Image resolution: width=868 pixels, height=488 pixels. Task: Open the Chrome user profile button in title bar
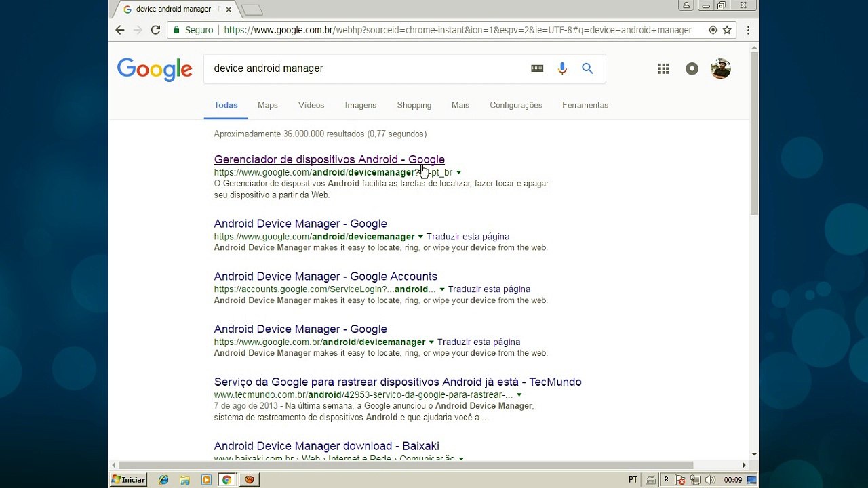[686, 5]
